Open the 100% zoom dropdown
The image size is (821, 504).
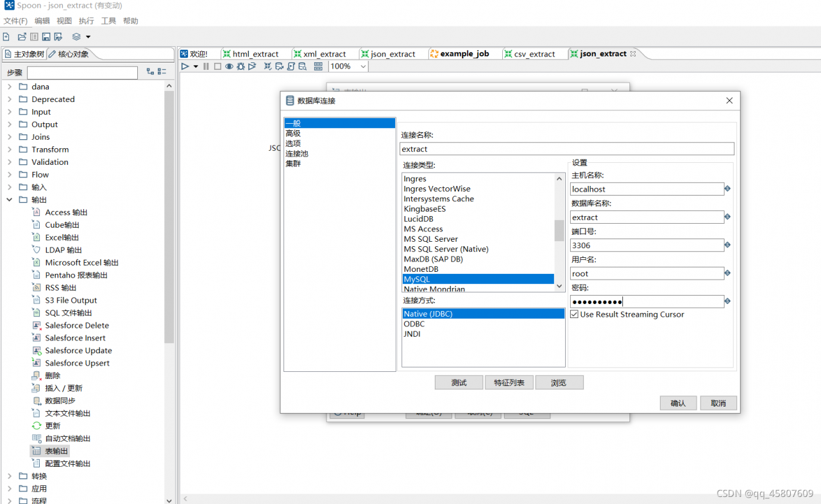coord(363,66)
